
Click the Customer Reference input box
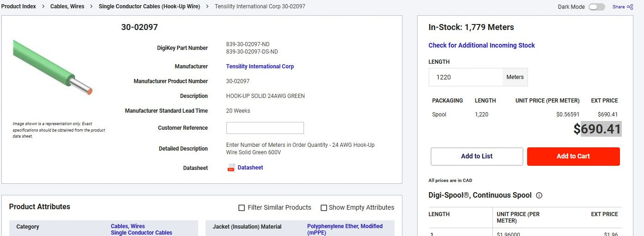(265, 128)
